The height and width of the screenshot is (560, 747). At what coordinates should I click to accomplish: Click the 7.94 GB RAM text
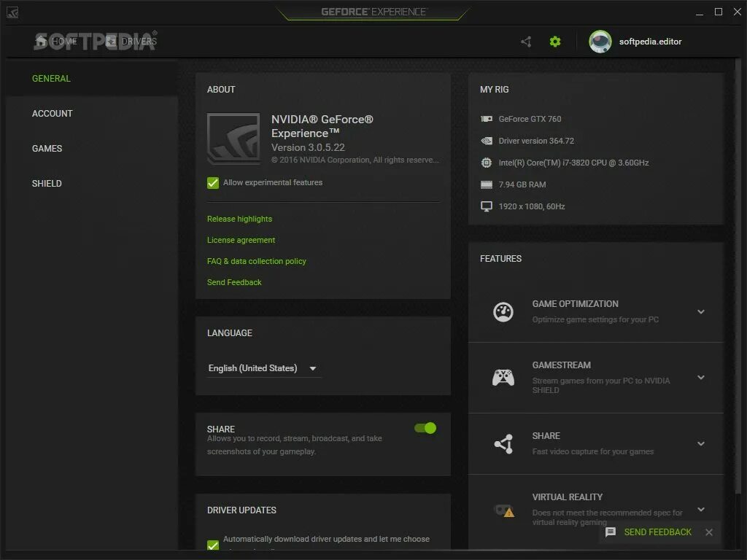coord(522,184)
